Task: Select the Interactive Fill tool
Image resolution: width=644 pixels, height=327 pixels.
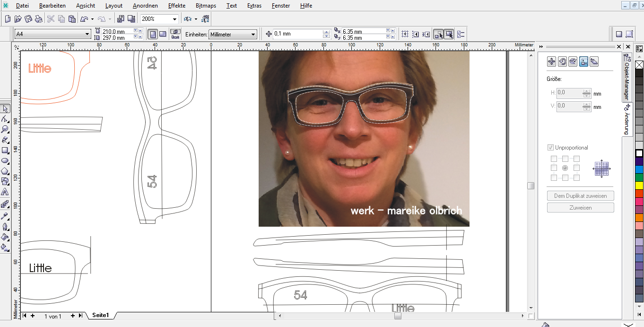Action: pyautogui.click(x=5, y=247)
